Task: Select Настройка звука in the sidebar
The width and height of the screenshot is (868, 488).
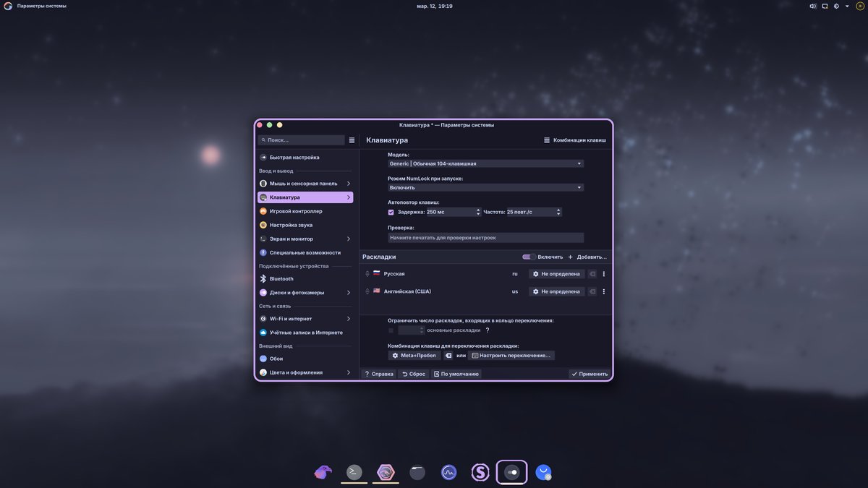Action: pyautogui.click(x=291, y=225)
